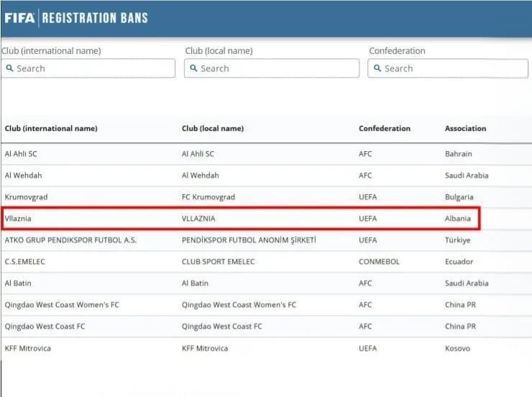This screenshot has height=397, width=532.
Task: Select the ATKO GRUP PENDIKSPOR row
Action: [x=70, y=240]
